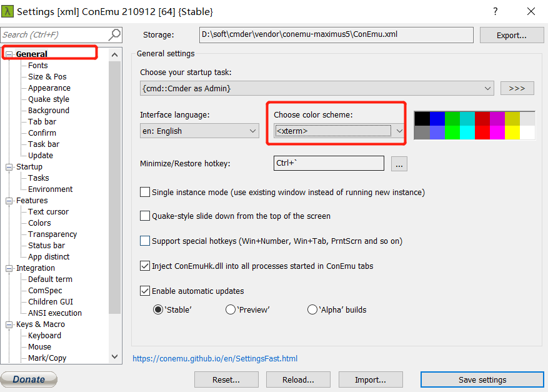Viewport: 548px width, 392px height.
Task: Disable Enable automatic updates checkbox
Action: pos(145,291)
